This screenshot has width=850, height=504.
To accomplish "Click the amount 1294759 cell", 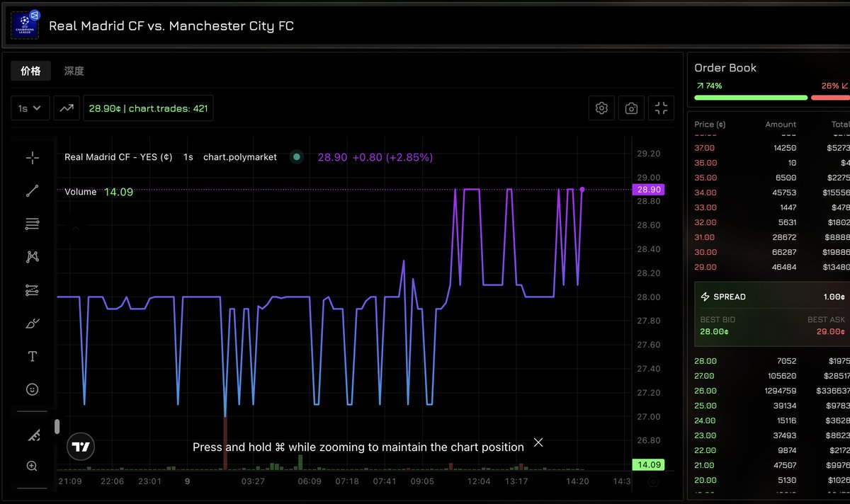I will [779, 391].
